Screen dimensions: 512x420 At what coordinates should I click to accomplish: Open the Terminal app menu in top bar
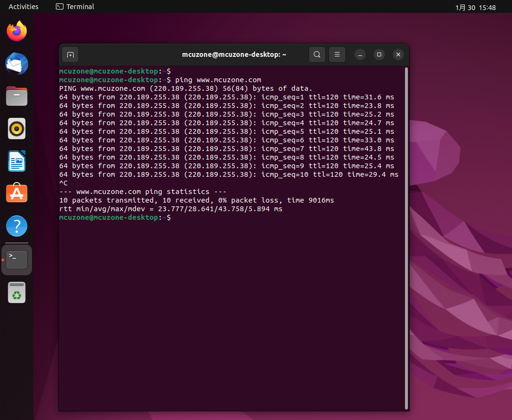pyautogui.click(x=75, y=7)
